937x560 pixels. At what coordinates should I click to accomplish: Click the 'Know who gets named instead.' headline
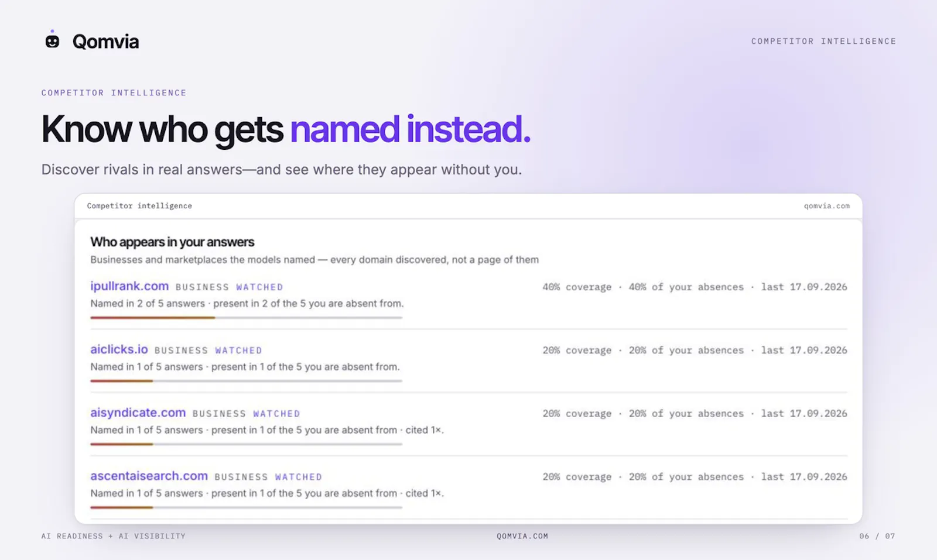point(286,129)
